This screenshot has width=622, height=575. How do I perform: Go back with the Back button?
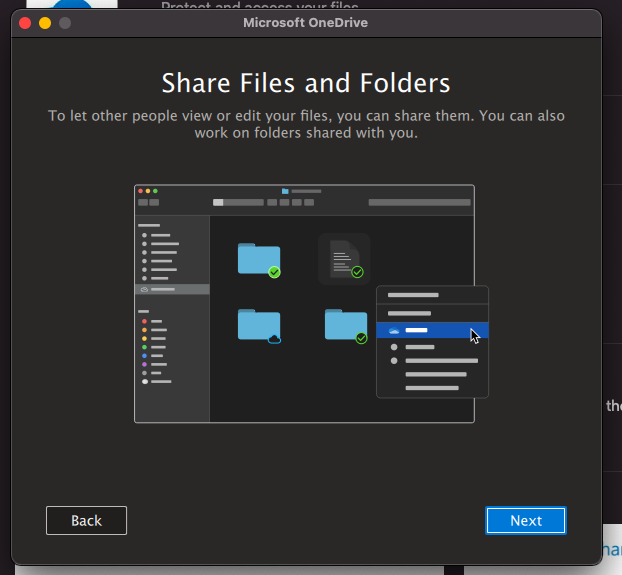[x=86, y=520]
